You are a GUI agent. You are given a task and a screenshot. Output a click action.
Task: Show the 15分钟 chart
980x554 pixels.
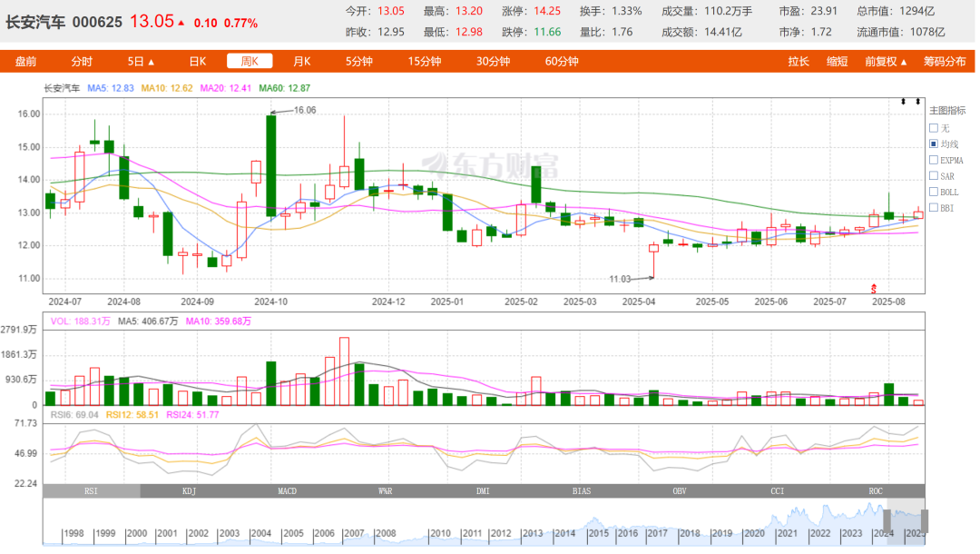click(425, 61)
